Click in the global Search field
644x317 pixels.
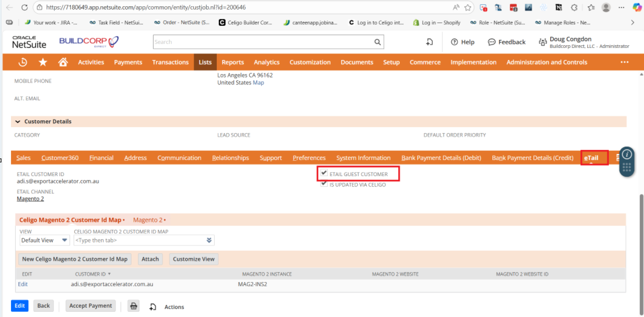(x=263, y=42)
